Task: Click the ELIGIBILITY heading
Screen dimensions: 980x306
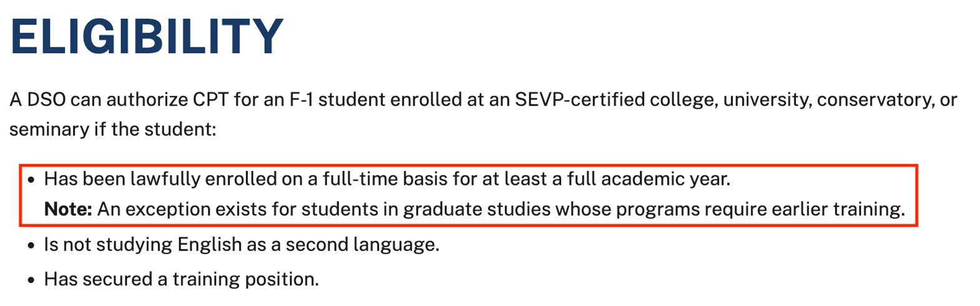Action: [x=147, y=36]
